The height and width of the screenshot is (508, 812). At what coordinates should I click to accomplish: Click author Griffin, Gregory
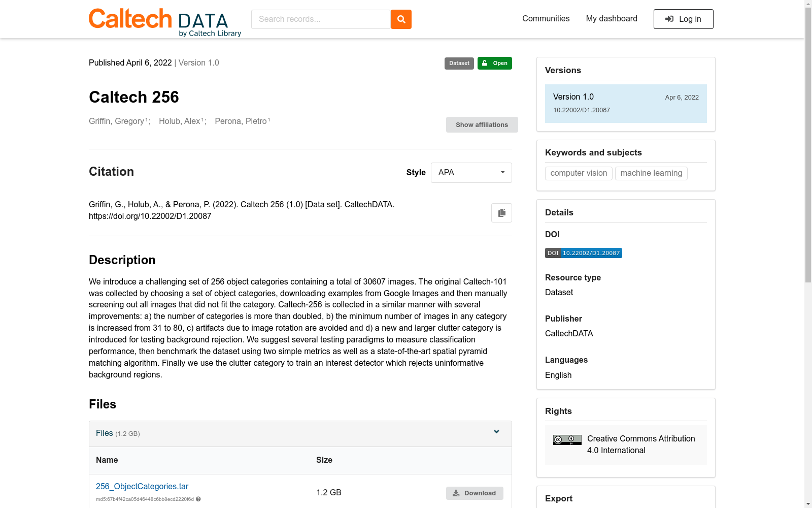tap(117, 121)
